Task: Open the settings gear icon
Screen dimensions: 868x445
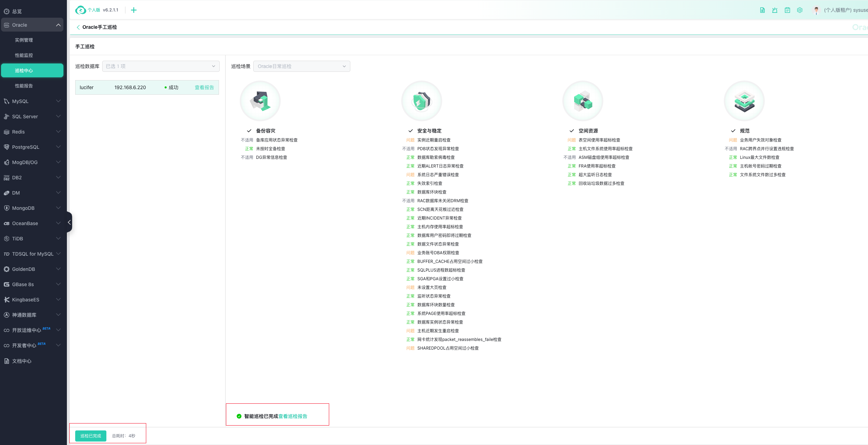Action: click(800, 10)
